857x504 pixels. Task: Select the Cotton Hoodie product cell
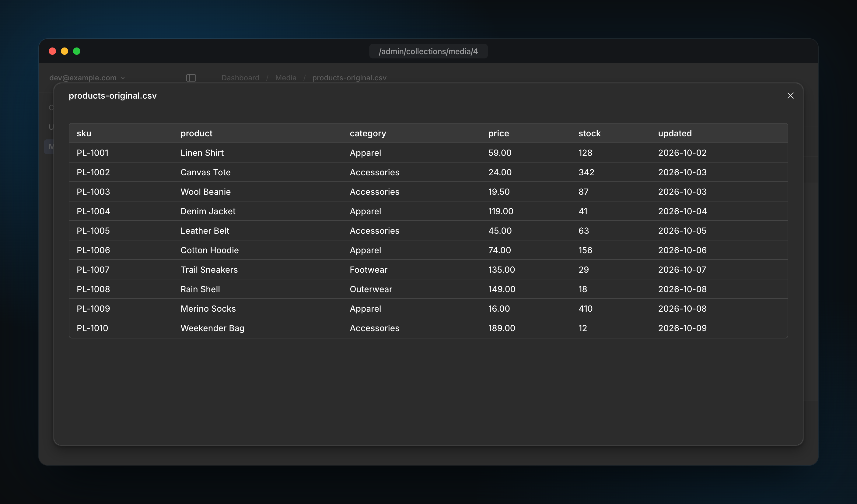tap(209, 250)
